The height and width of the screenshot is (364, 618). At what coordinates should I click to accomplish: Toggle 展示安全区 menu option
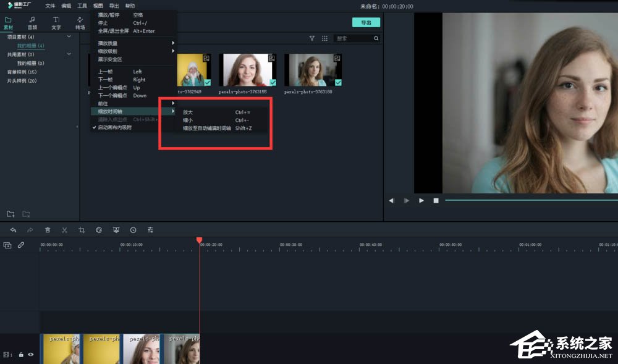[x=133, y=59]
